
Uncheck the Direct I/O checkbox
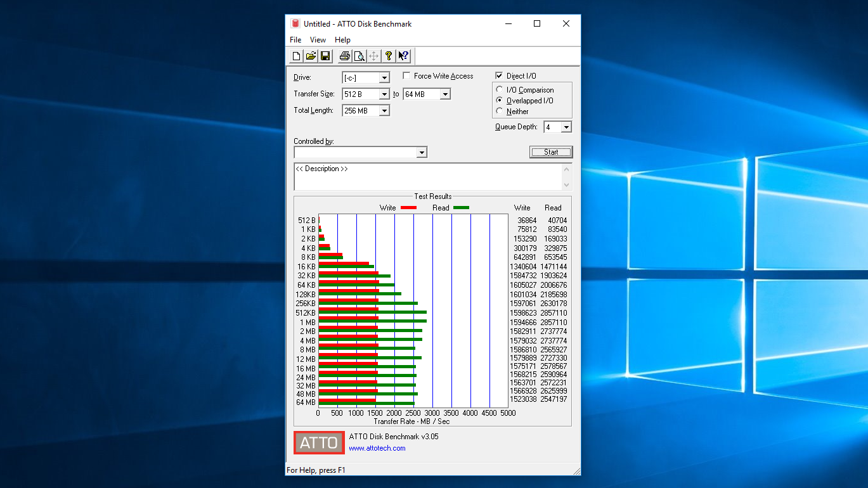click(x=499, y=76)
